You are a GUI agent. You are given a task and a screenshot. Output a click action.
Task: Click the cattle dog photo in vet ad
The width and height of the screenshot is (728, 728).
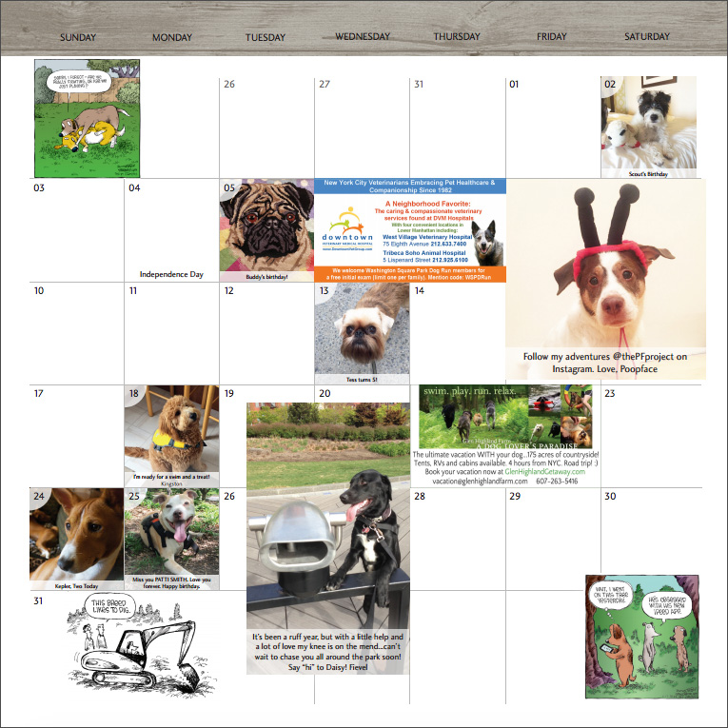(487, 243)
